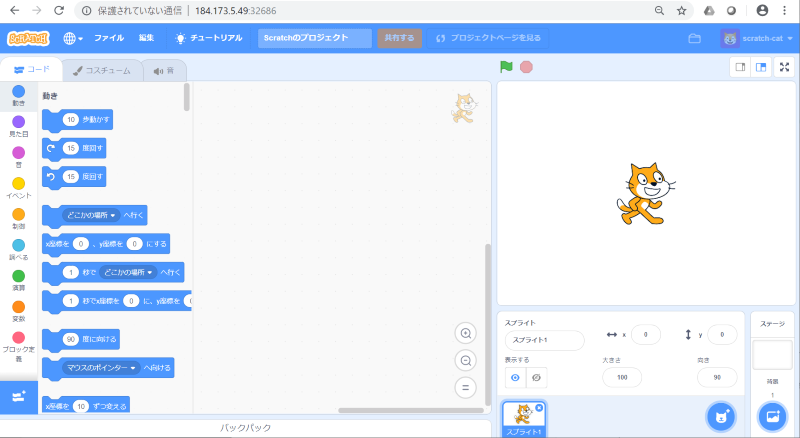Stop the project with red stop icon
Image resolution: width=800 pixels, height=438 pixels.
coord(526,67)
